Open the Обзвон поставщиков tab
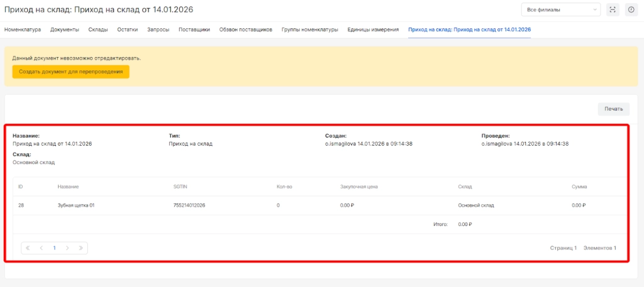This screenshot has width=644, height=287. 245,30
